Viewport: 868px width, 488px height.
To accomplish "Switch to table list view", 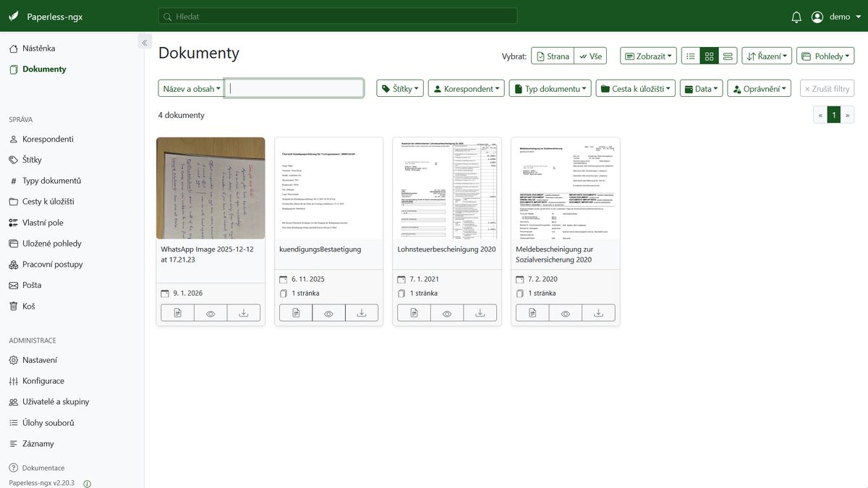I will coord(691,56).
